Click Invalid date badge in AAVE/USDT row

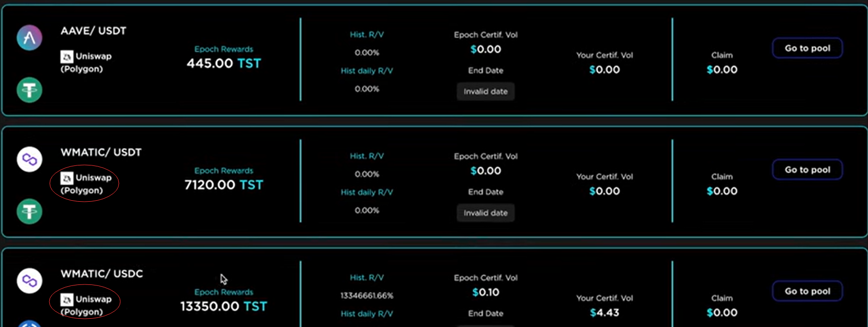pyautogui.click(x=485, y=91)
